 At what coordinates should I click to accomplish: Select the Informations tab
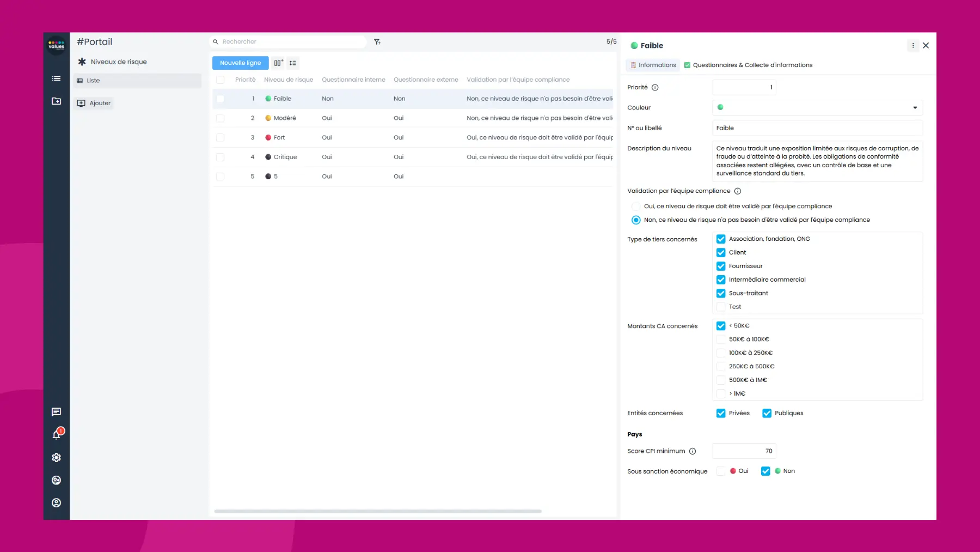(653, 65)
